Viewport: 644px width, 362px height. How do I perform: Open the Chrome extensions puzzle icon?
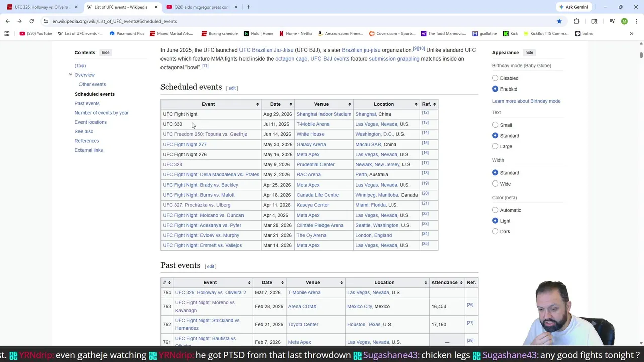[x=577, y=21]
